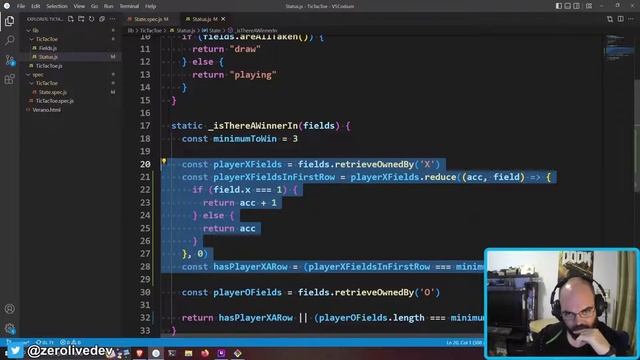Click Collapse Folders icon in Explorer
640x360 pixels.
102,19
